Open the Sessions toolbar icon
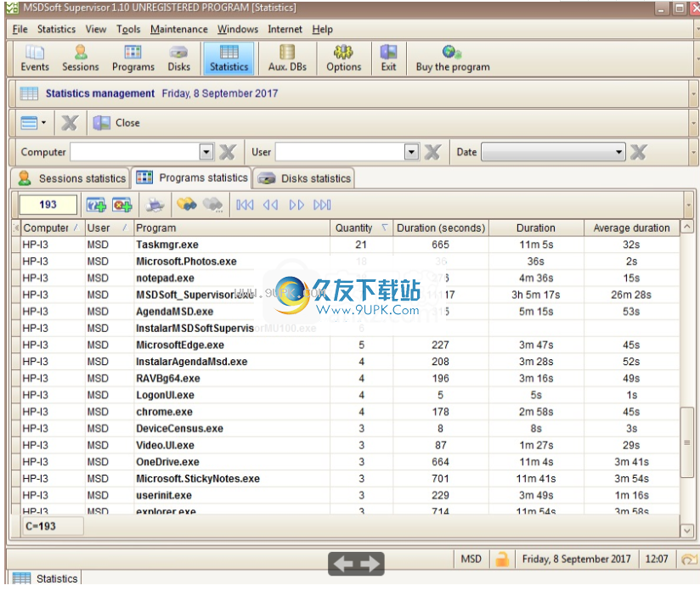This screenshot has width=700, height=591. click(x=81, y=59)
